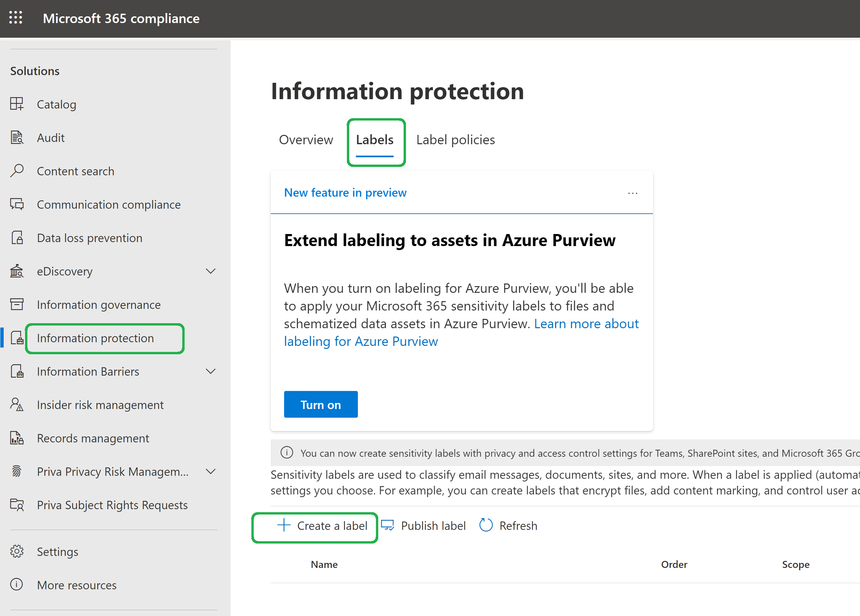Expand the Information Barriers chevron
860x616 pixels.
pos(210,371)
